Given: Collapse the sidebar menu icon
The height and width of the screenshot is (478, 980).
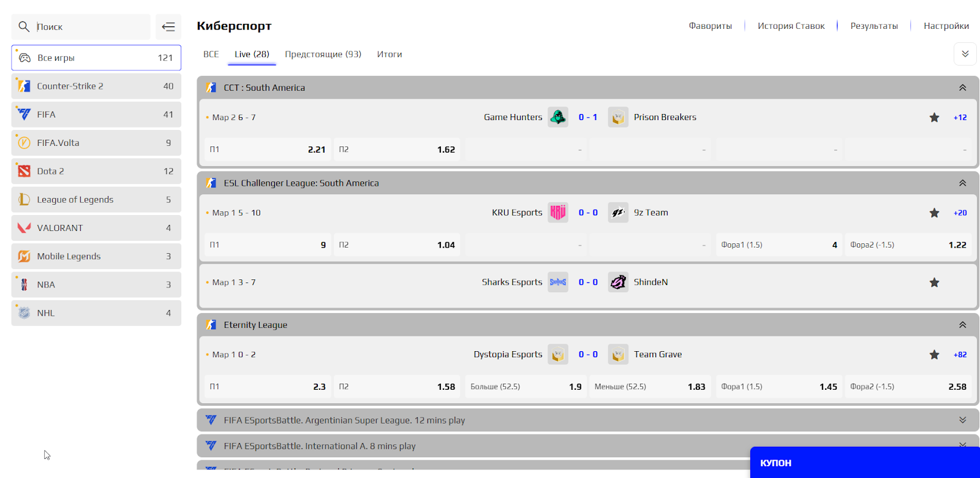Looking at the screenshot, I should coord(168,27).
